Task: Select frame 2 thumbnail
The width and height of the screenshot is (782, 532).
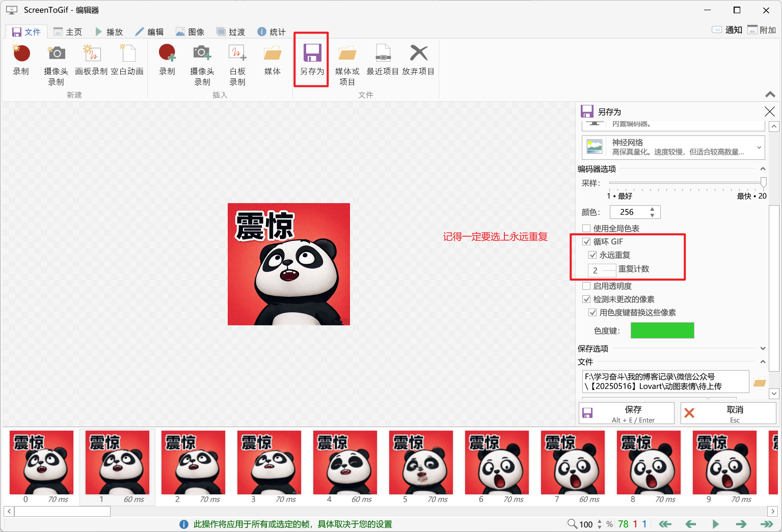Action: point(193,467)
